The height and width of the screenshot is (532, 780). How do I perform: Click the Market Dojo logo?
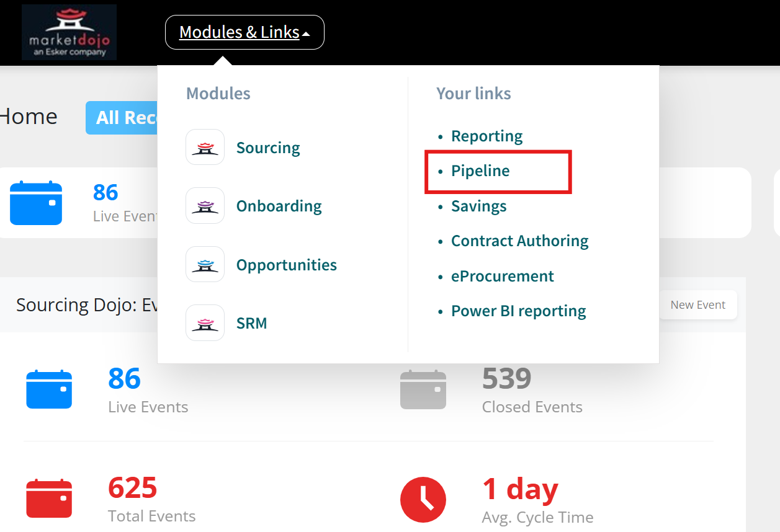[x=69, y=32]
